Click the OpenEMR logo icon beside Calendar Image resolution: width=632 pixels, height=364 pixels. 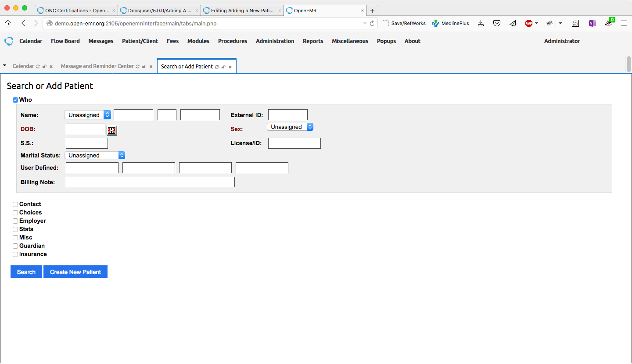point(9,41)
